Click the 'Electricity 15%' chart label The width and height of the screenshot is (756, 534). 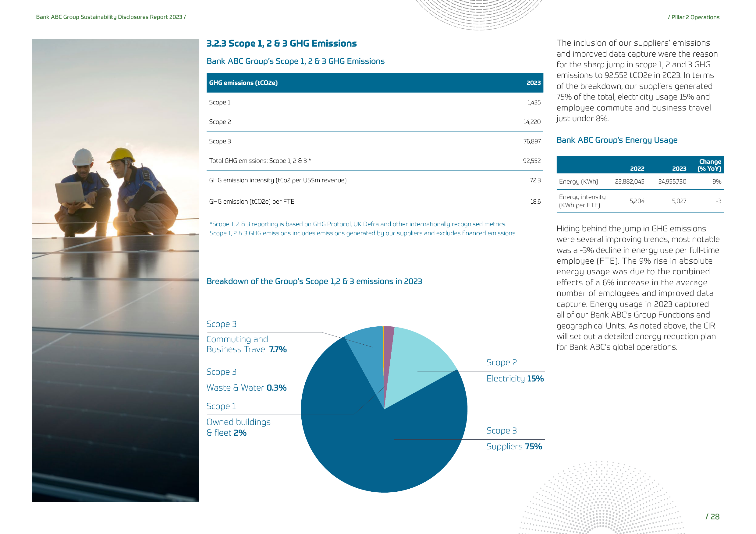pyautogui.click(x=515, y=379)
